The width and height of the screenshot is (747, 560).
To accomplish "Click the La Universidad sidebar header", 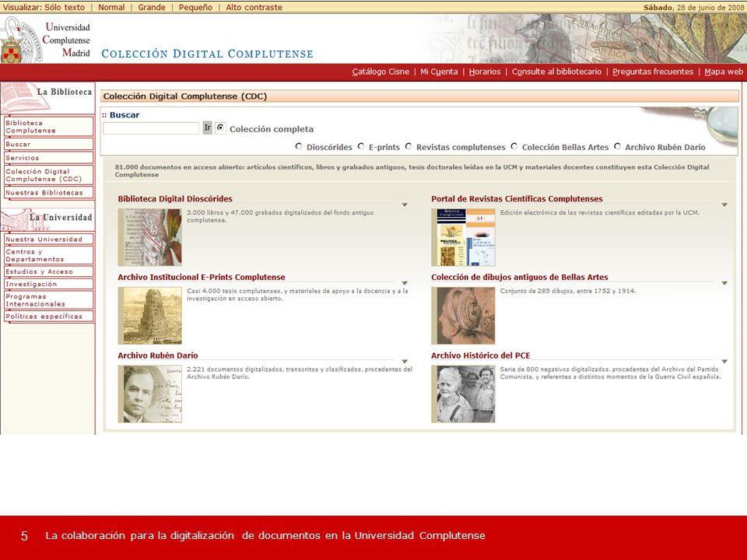I will coord(47,219).
